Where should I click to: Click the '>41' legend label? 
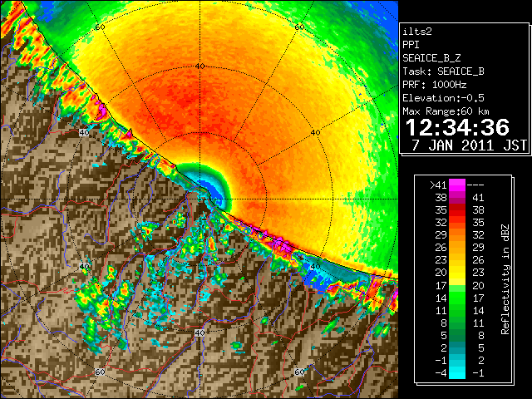[438, 185]
